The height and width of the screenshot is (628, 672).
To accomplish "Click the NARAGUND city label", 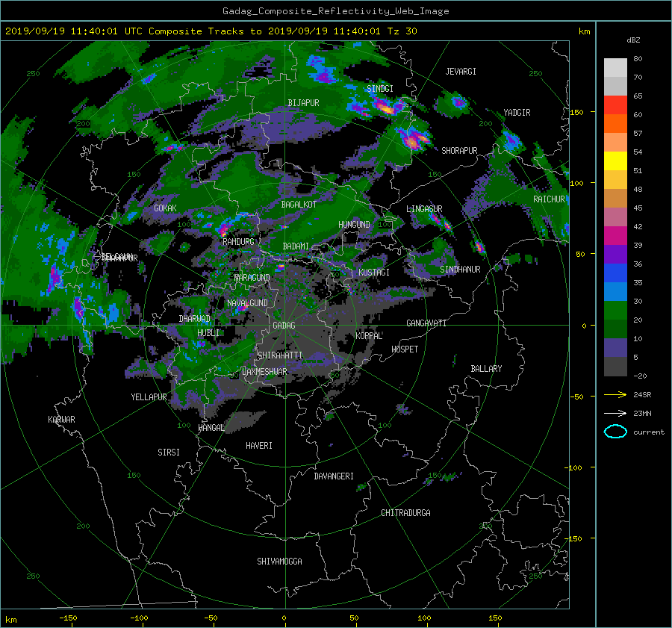I will (252, 278).
